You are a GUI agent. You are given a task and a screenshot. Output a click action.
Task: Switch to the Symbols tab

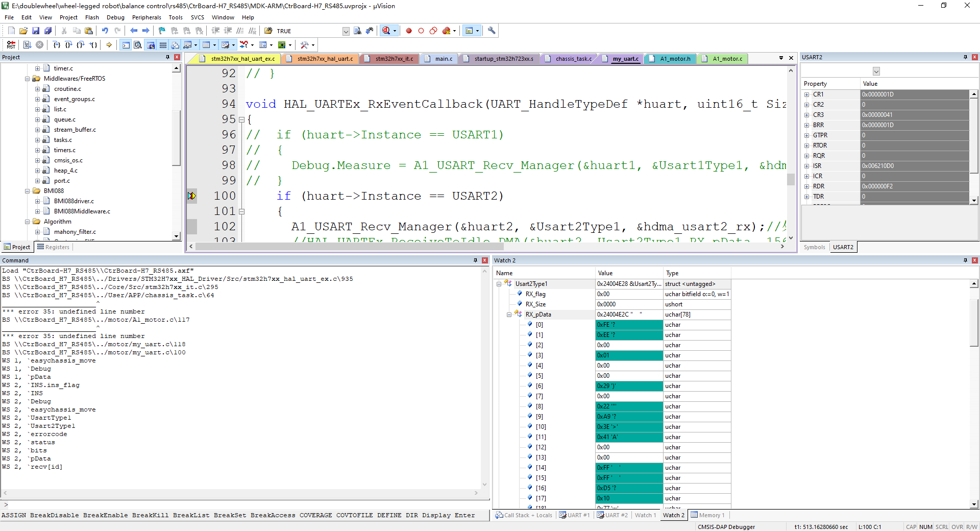point(814,247)
